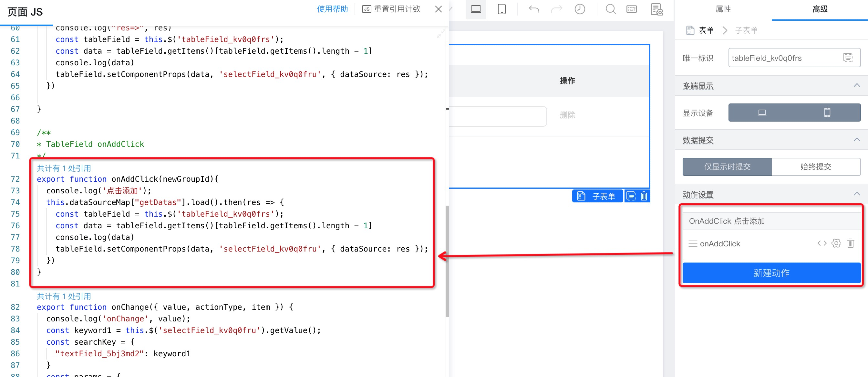Toggle desktop device in 显示设备
This screenshot has height=377, width=868.
click(761, 113)
